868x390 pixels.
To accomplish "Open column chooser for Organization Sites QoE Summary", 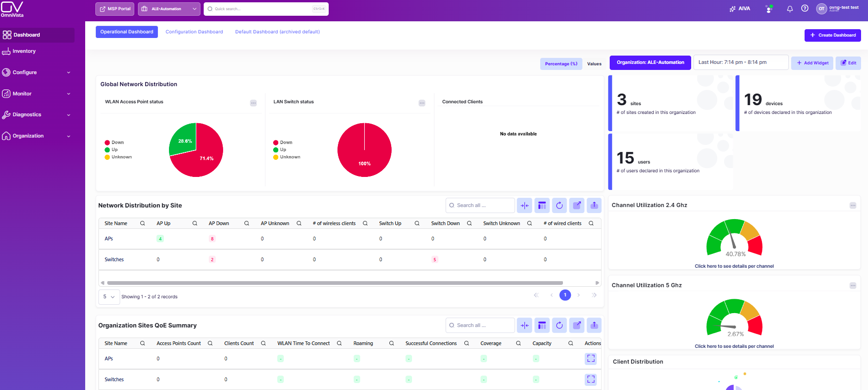I will point(542,325).
